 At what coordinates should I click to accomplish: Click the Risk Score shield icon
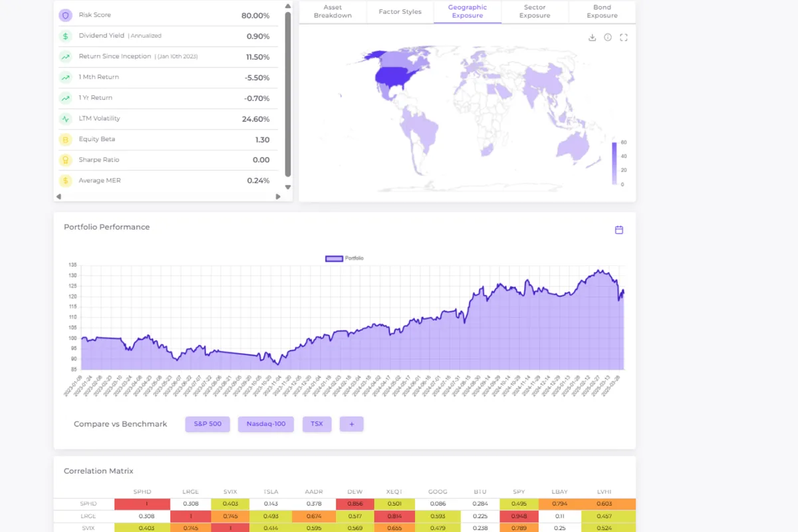[x=65, y=15]
